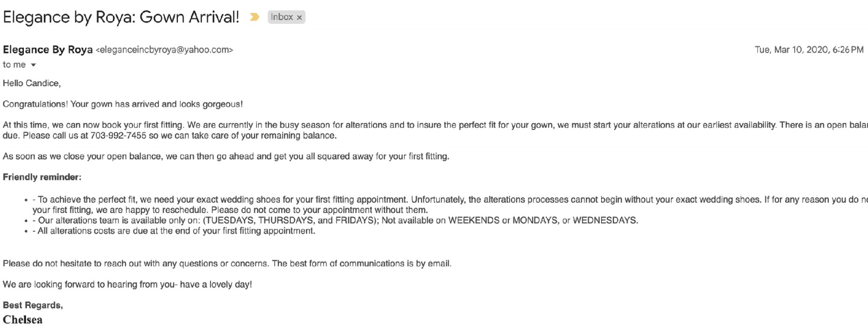Click the sender name Elegance By Roya
Screen dimensions: 868x336
pyautogui.click(x=48, y=50)
